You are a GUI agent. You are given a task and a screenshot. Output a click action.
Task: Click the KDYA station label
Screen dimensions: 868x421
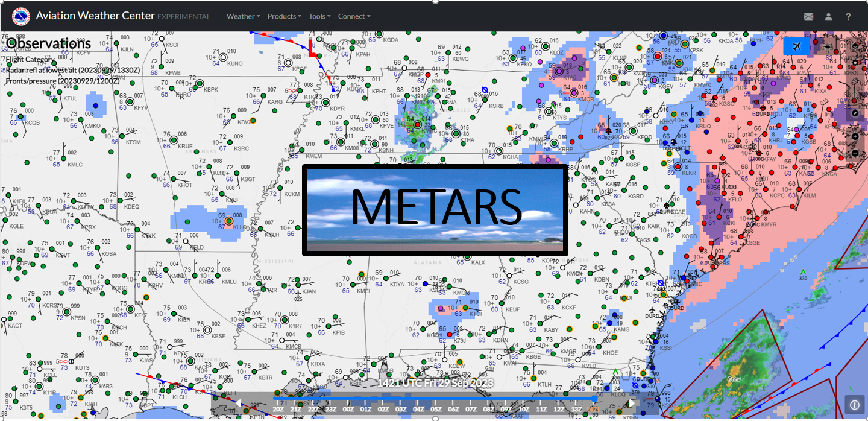(x=397, y=285)
